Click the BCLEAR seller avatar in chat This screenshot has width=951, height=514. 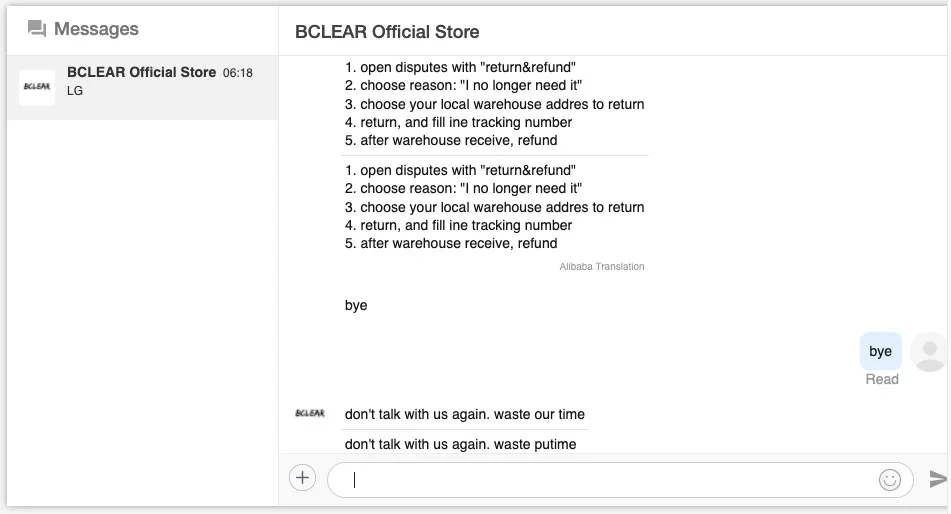[x=310, y=413]
